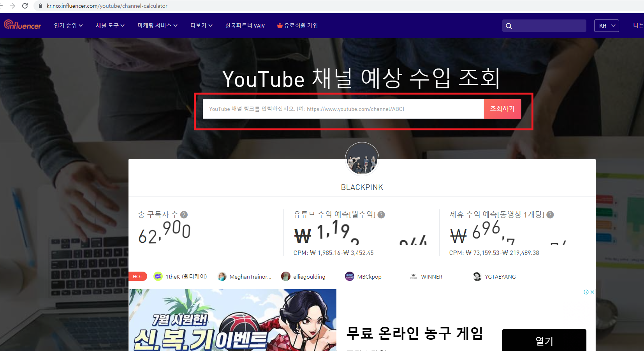The height and width of the screenshot is (351, 644).
Task: Open the MBCkpop channel link
Action: click(369, 277)
